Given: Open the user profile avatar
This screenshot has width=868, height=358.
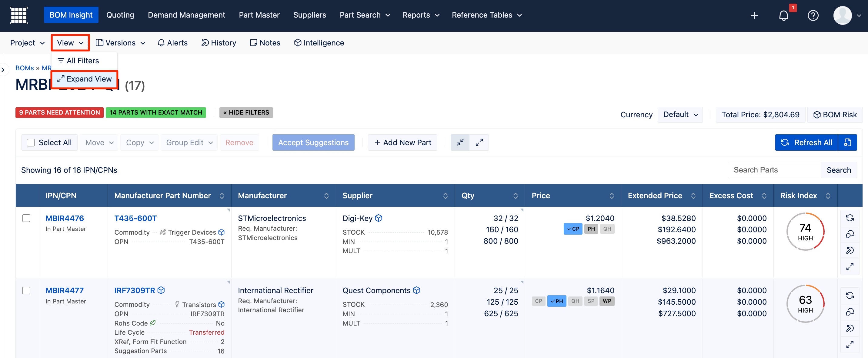Looking at the screenshot, I should click(x=843, y=15).
